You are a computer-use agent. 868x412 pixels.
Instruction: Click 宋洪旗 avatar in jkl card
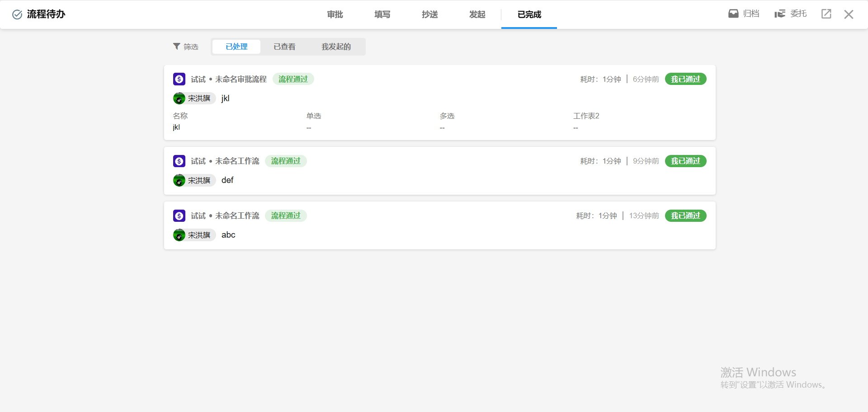(x=179, y=98)
